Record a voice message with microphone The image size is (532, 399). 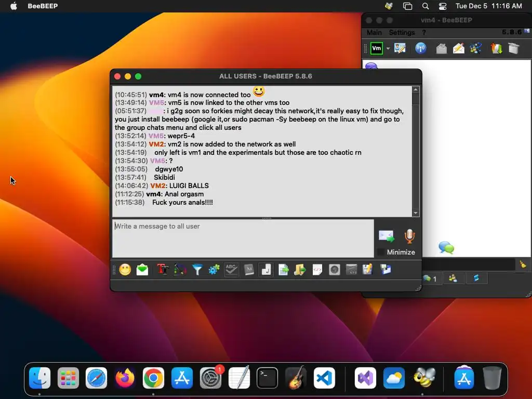pos(409,236)
